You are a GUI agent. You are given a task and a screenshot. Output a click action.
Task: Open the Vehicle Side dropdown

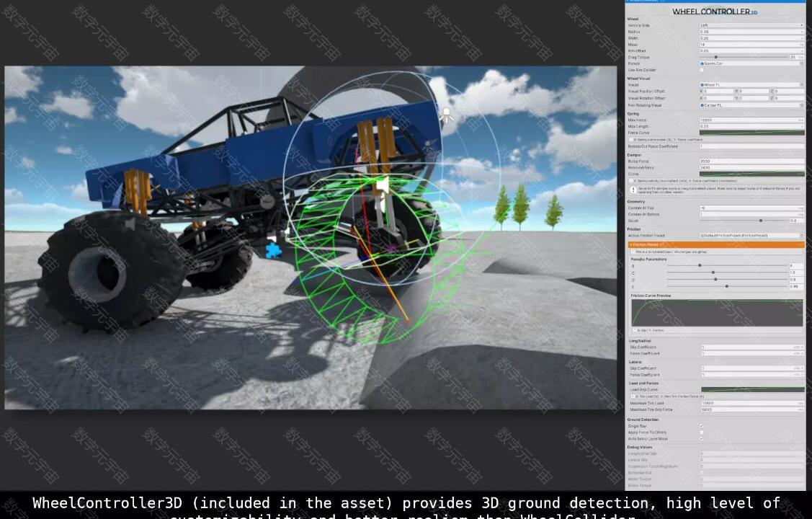(x=751, y=25)
